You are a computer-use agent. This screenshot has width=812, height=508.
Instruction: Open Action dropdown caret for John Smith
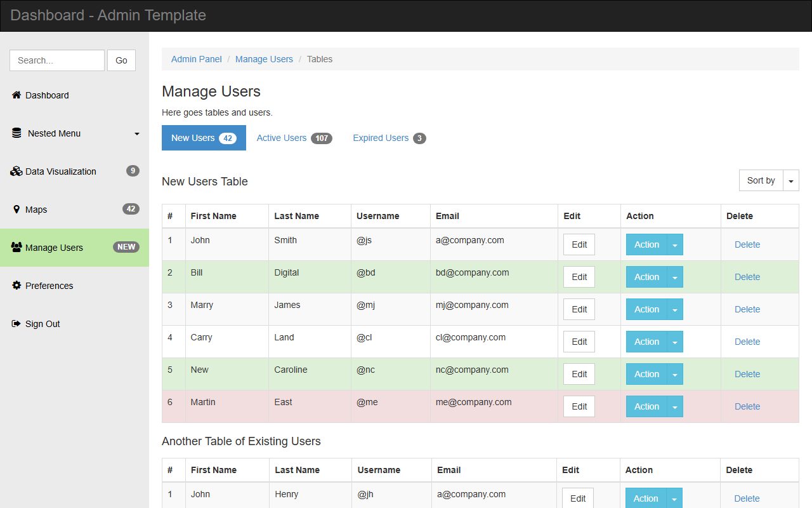pyautogui.click(x=675, y=244)
